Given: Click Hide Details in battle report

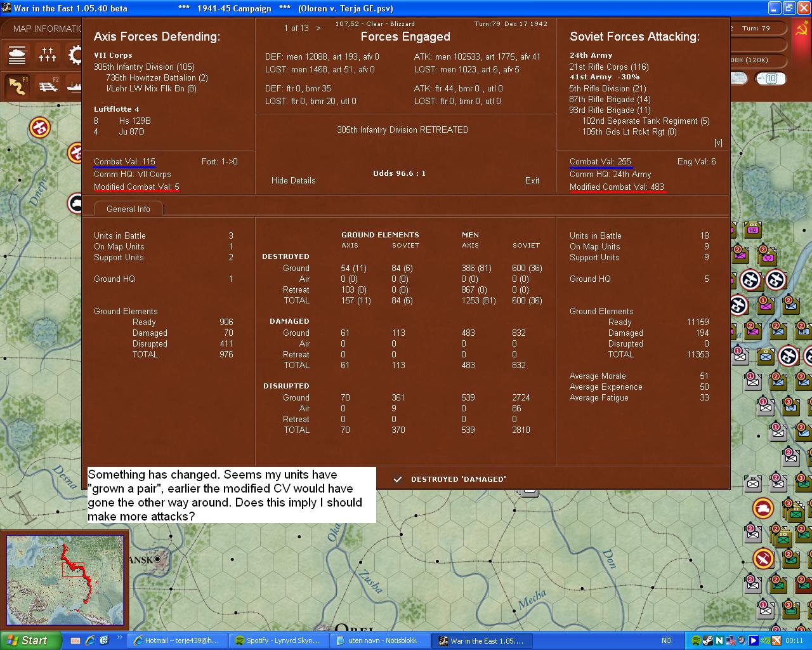Looking at the screenshot, I should (294, 180).
